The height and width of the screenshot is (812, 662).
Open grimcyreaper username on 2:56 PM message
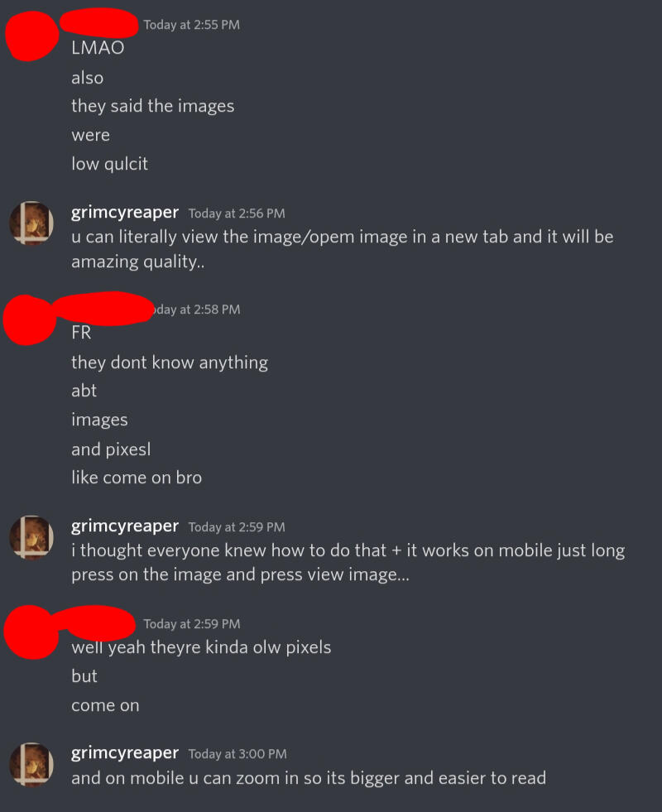point(125,212)
